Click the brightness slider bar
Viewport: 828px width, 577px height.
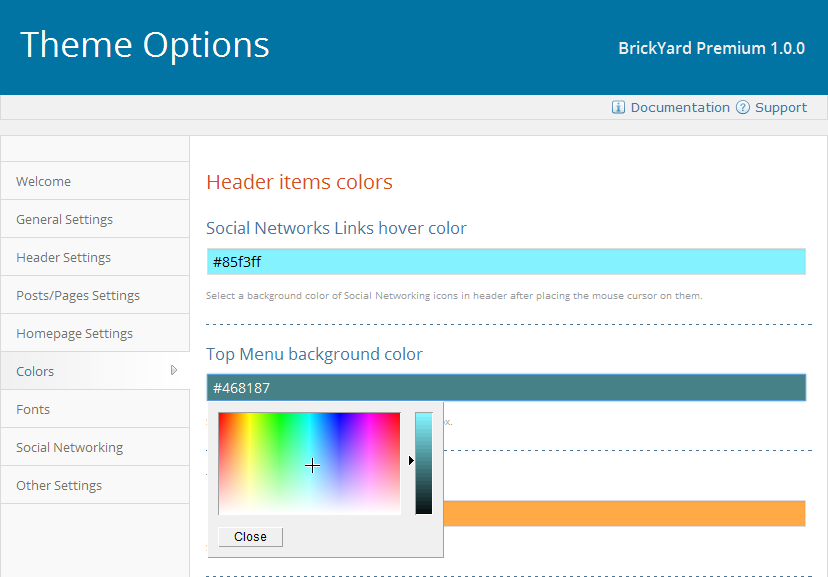pyautogui.click(x=424, y=464)
